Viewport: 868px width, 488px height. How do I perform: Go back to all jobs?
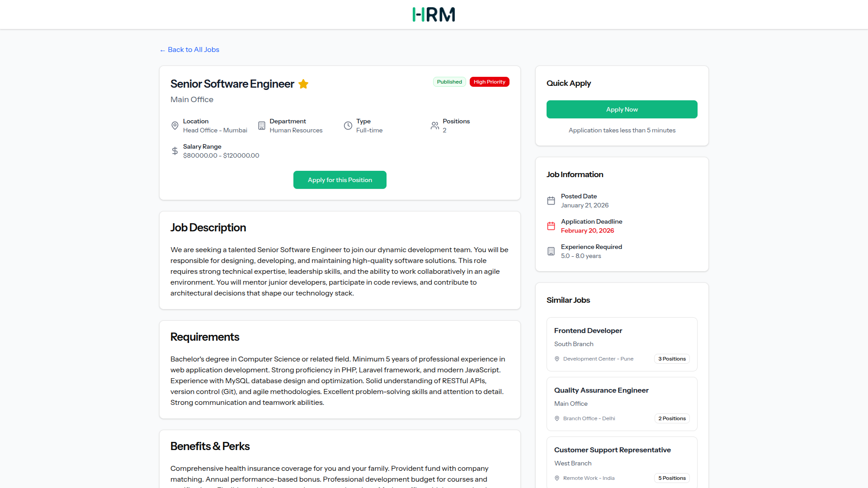pos(189,50)
